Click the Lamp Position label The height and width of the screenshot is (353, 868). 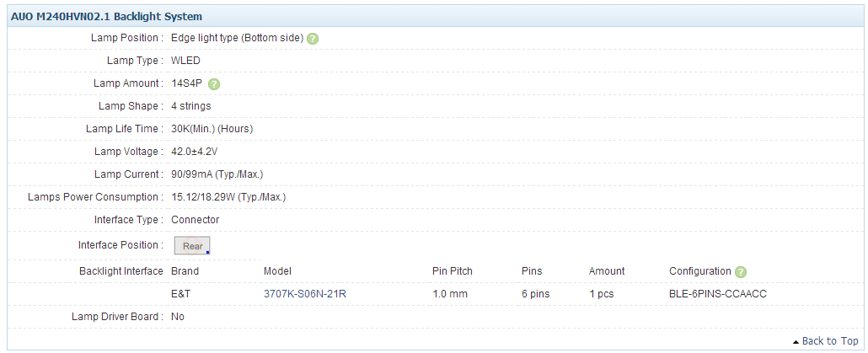click(x=126, y=38)
